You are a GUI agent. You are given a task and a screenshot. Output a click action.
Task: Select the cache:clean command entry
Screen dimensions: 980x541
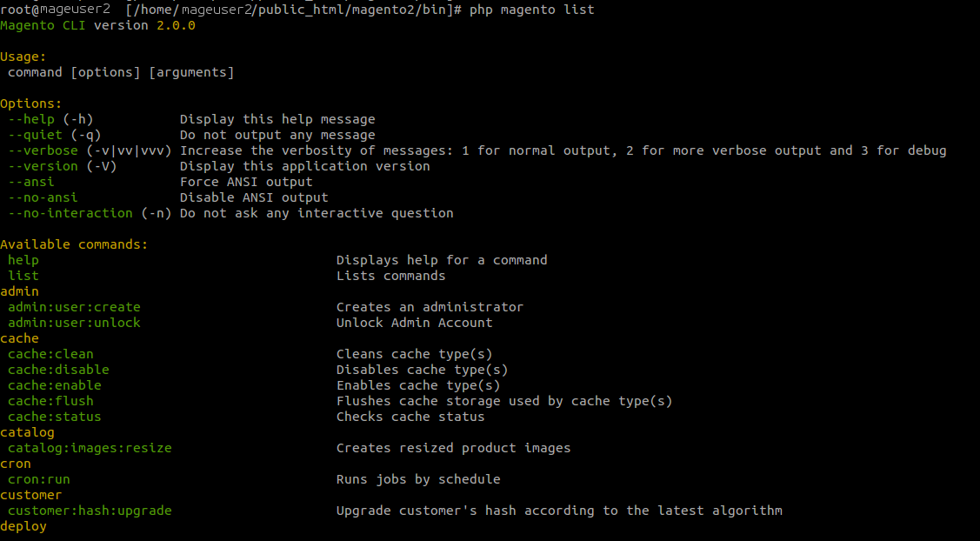50,354
